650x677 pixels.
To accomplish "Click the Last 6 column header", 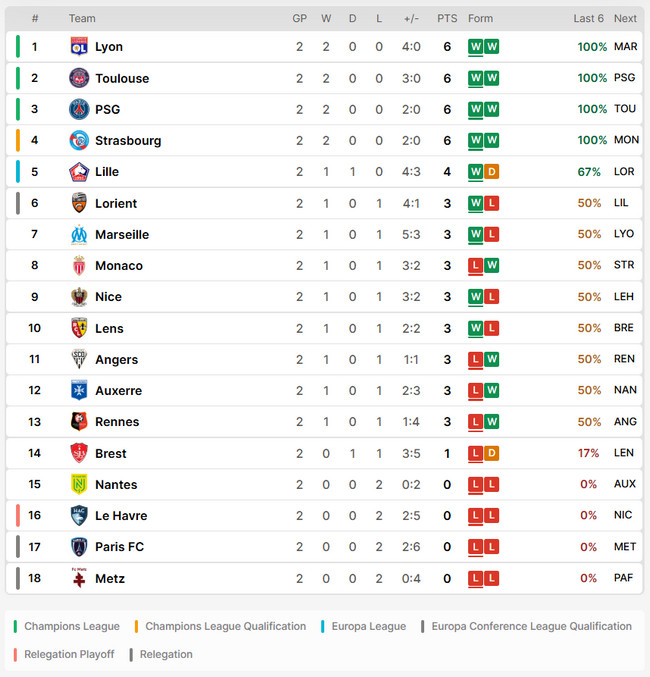I will tap(588, 19).
